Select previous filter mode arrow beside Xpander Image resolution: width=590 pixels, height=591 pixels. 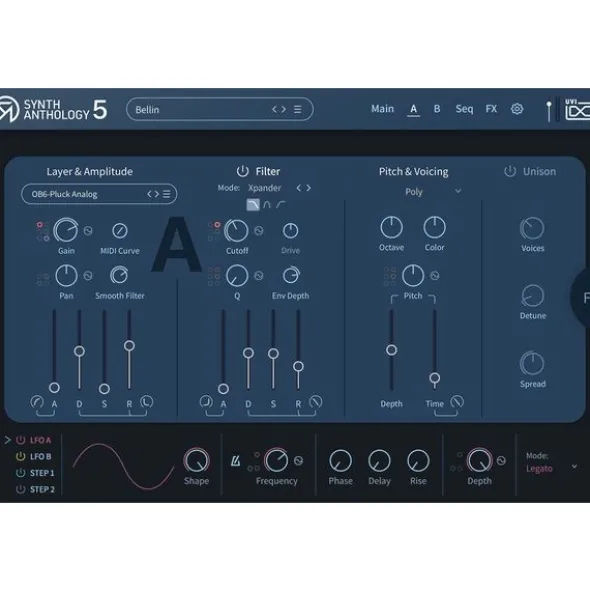point(299,188)
